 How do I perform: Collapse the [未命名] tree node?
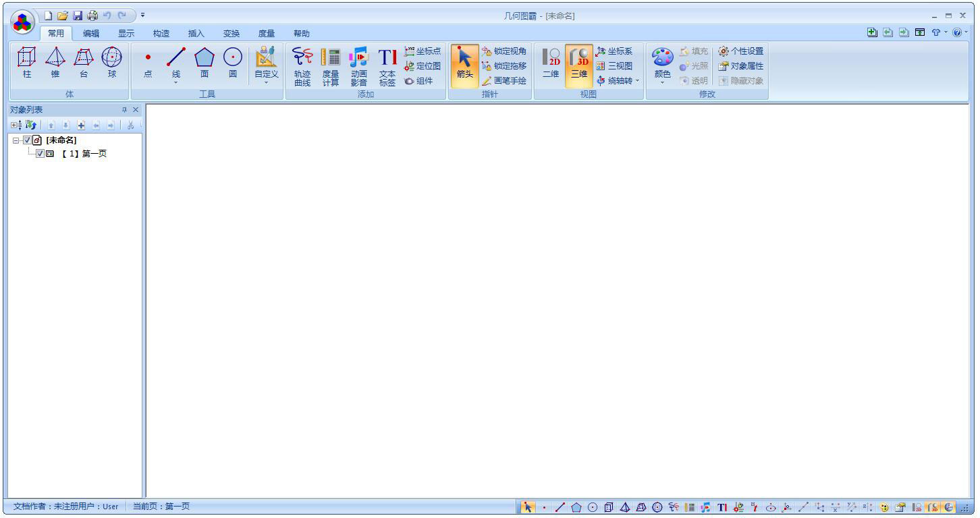coord(16,141)
